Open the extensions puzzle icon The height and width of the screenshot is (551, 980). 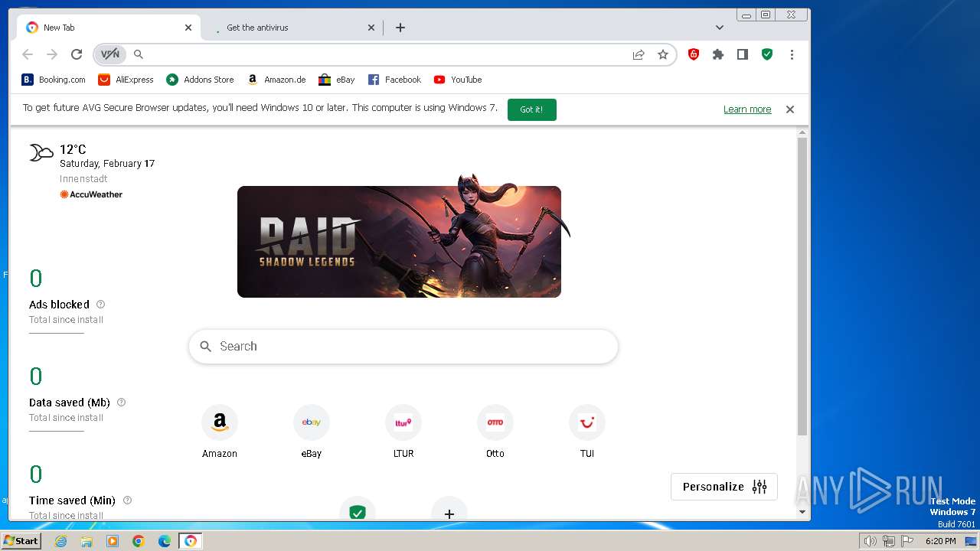point(718,54)
